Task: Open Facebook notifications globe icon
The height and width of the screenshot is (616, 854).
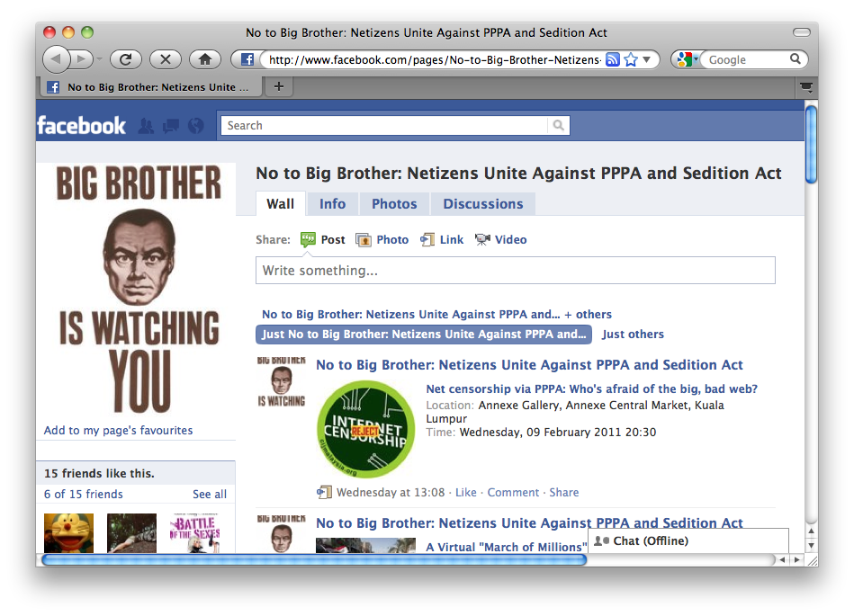Action: click(196, 126)
